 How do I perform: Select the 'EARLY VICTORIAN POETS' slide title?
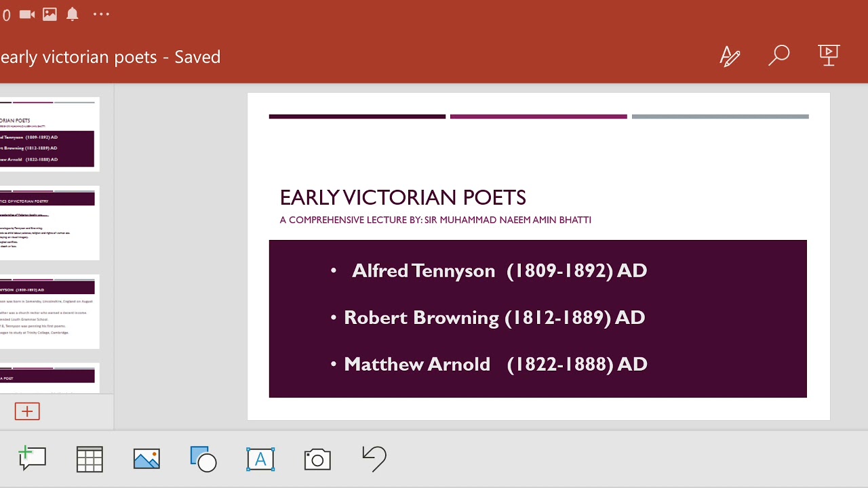tap(403, 197)
